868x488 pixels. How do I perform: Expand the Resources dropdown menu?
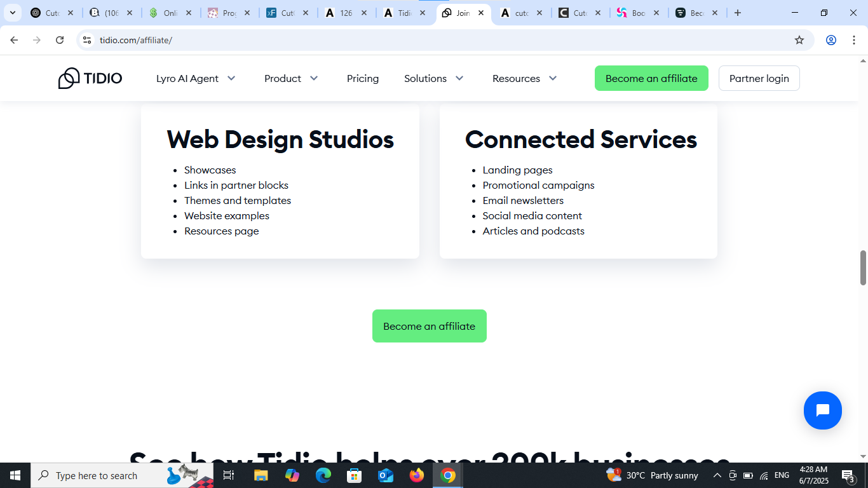coord(525,78)
